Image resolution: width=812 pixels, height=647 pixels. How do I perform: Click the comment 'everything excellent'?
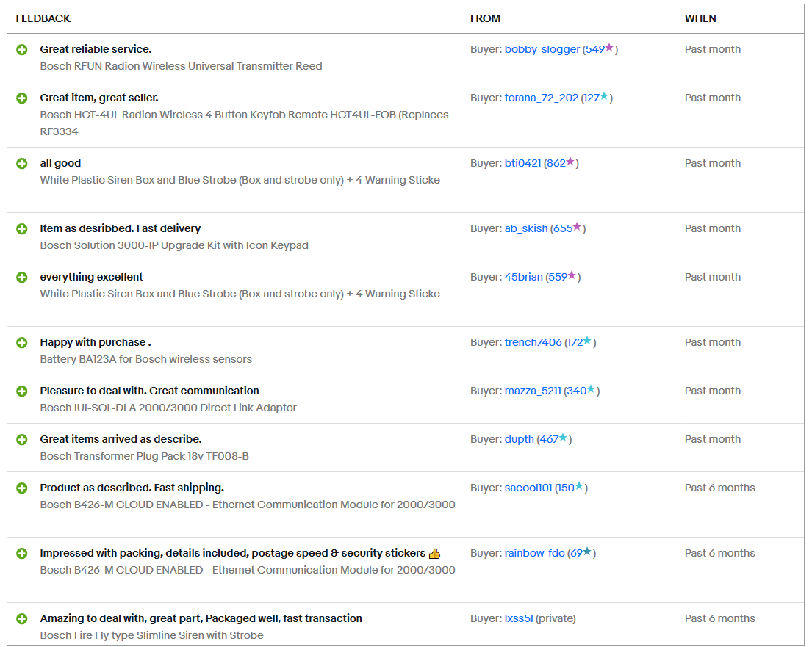[x=91, y=277]
